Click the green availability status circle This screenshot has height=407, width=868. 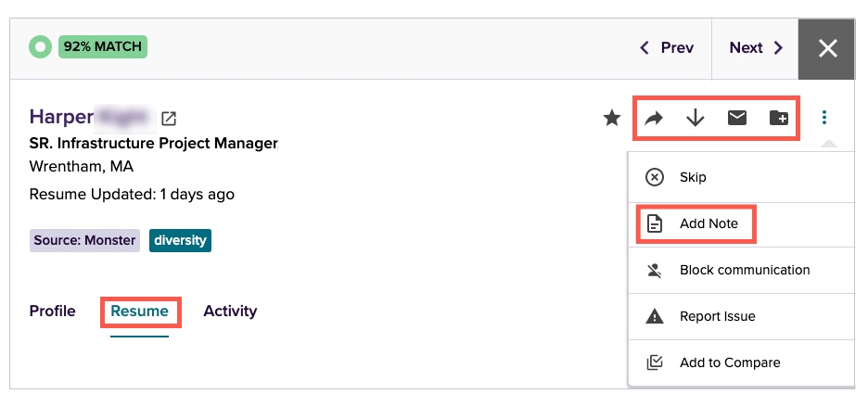[x=40, y=46]
